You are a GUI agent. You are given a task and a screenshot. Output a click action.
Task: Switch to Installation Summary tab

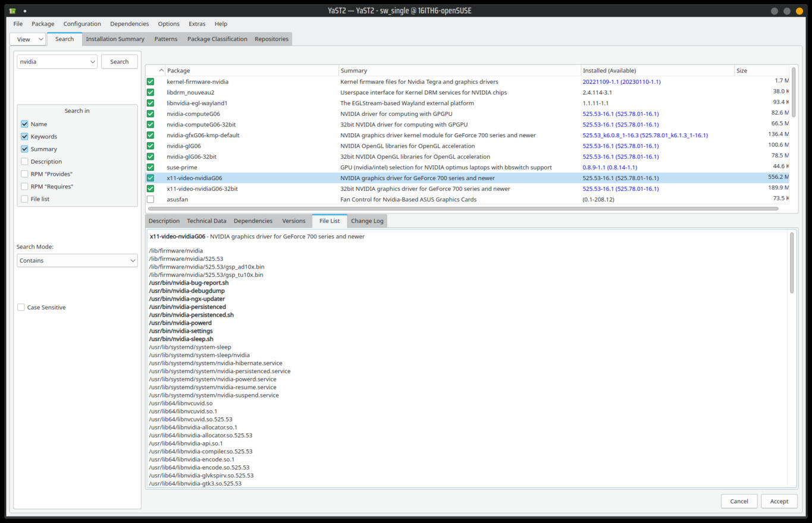115,39
